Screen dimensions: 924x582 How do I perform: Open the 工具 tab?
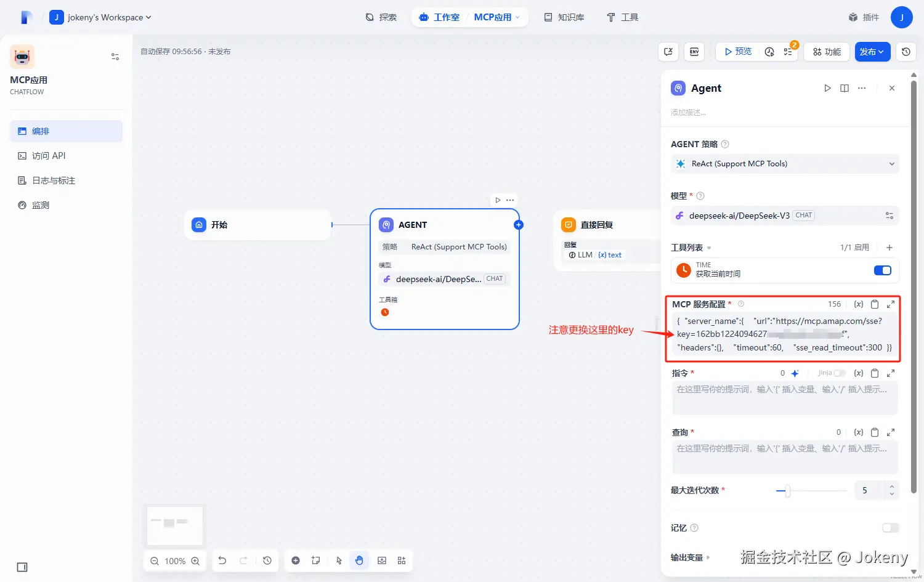(x=622, y=17)
